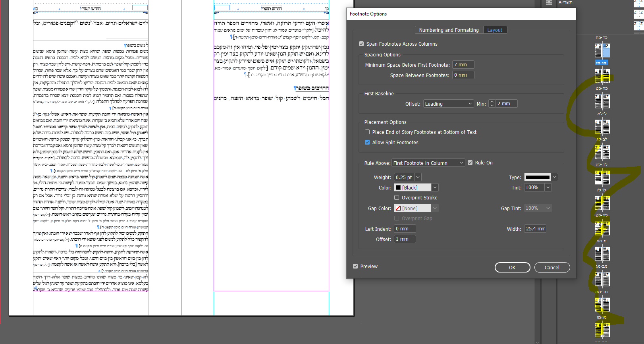644x344 pixels.
Task: Select the A-תשרי master label
Action: pos(565,2)
